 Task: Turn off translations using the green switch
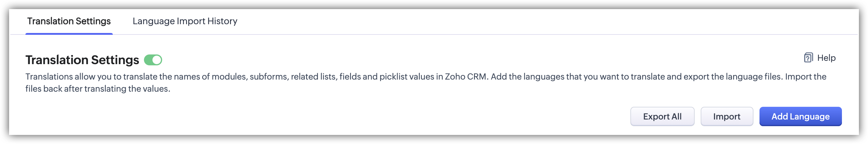(x=153, y=60)
